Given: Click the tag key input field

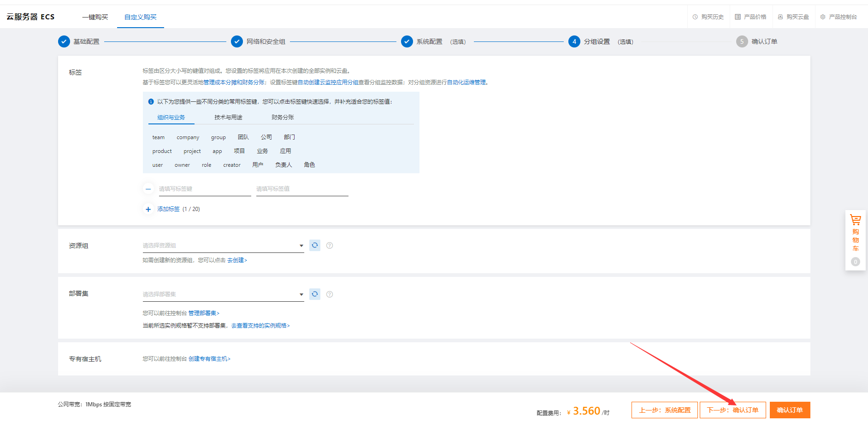Looking at the screenshot, I should click(205, 189).
